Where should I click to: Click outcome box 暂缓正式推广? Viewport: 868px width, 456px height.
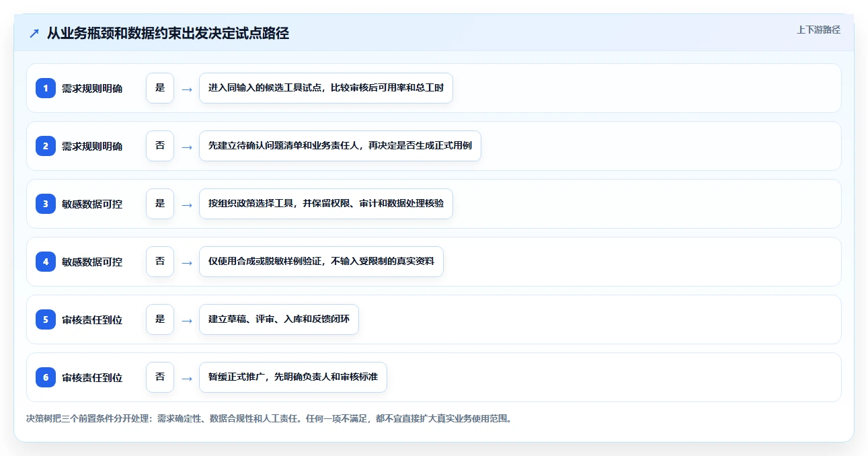[x=293, y=377]
